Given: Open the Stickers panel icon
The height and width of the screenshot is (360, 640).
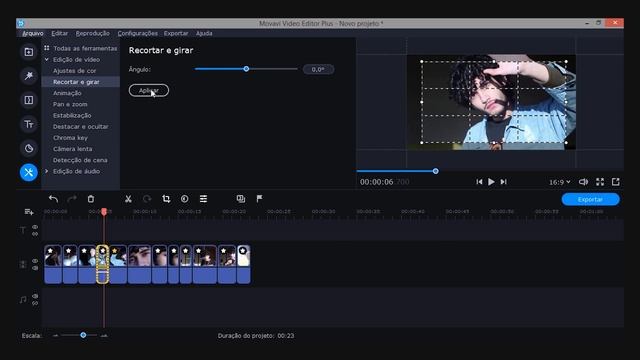Looking at the screenshot, I should [x=29, y=148].
